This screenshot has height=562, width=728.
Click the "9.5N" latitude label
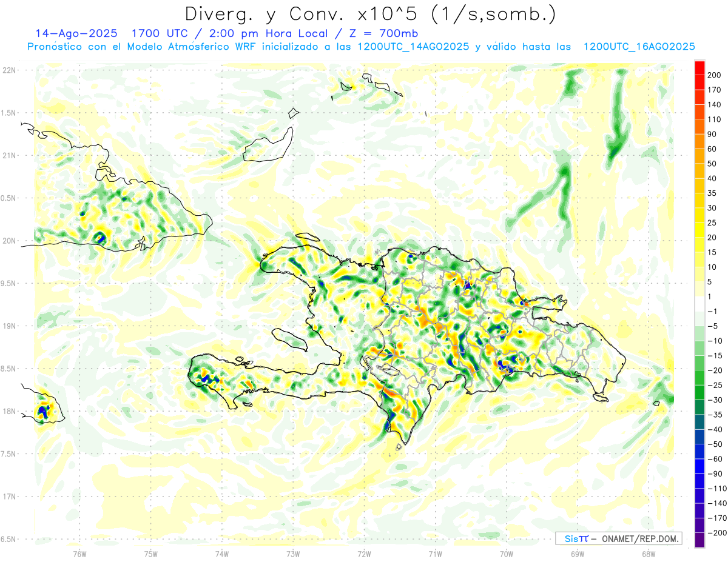point(8,283)
